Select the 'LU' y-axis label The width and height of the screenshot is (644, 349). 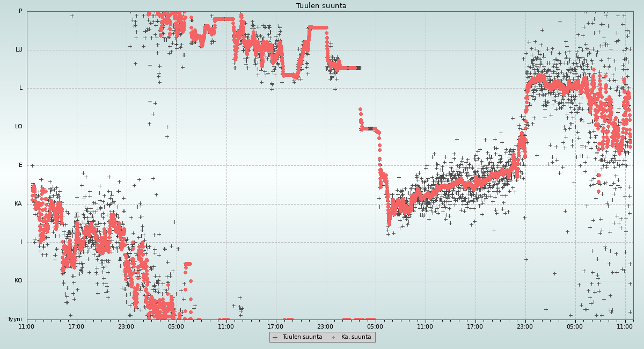(x=19, y=50)
